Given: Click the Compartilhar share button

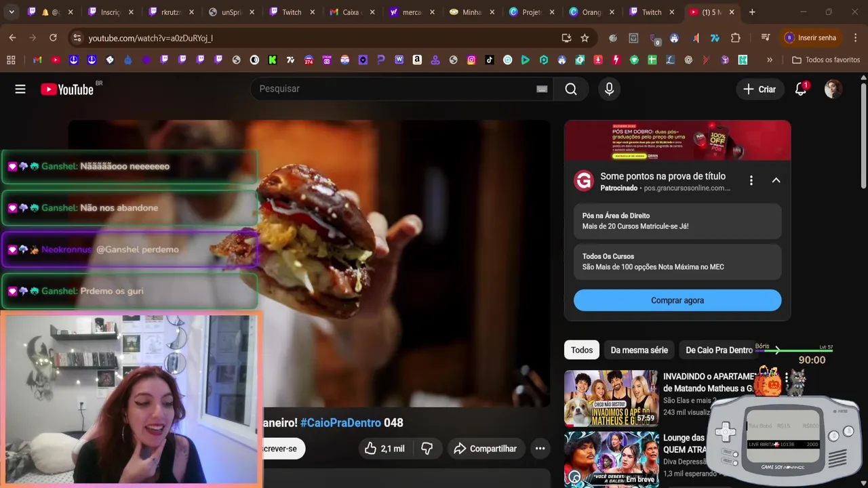Looking at the screenshot, I should 485,449.
